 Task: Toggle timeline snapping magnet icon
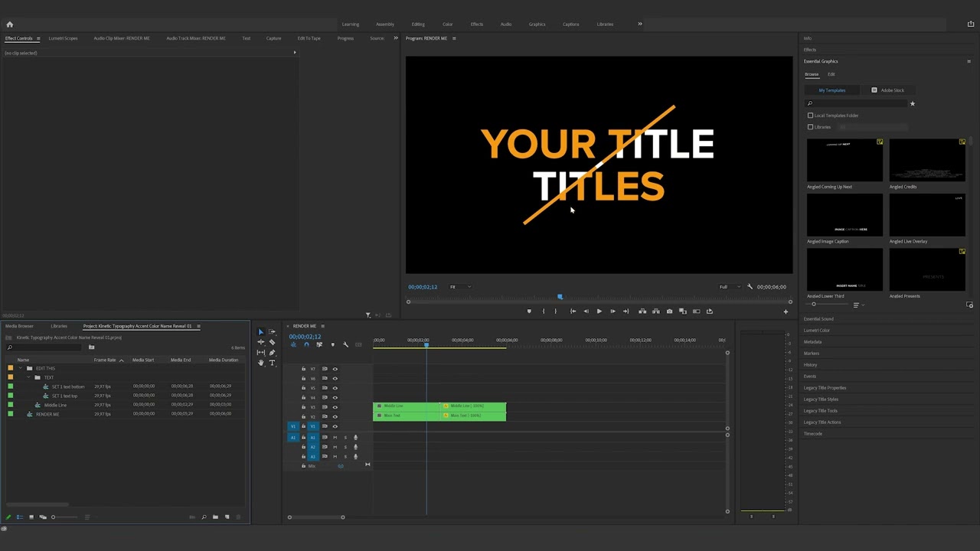tap(306, 345)
